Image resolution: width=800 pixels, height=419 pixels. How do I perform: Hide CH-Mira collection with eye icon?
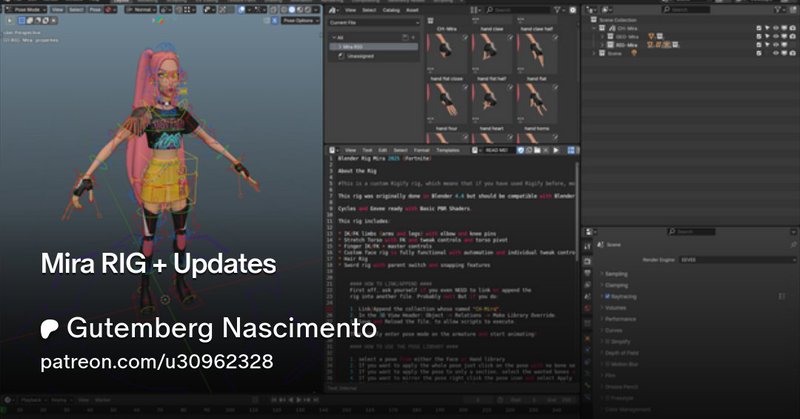(x=776, y=28)
